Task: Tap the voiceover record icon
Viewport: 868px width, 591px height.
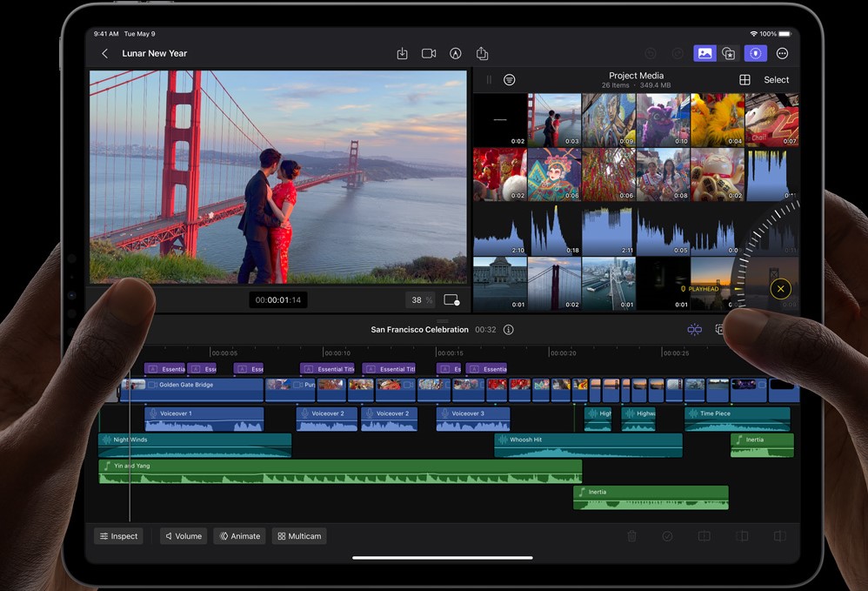Action: [x=455, y=54]
